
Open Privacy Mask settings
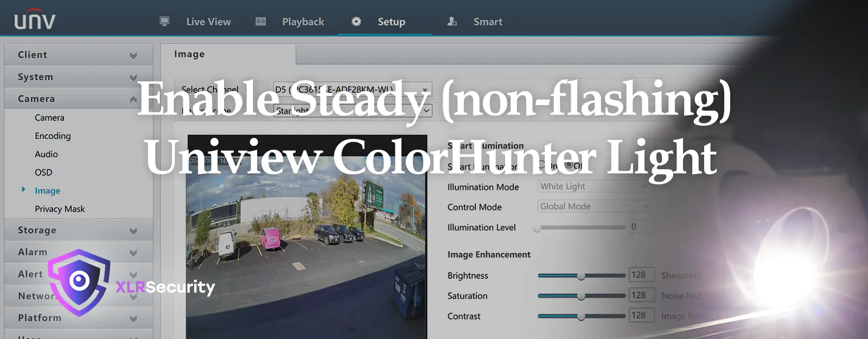coord(60,209)
